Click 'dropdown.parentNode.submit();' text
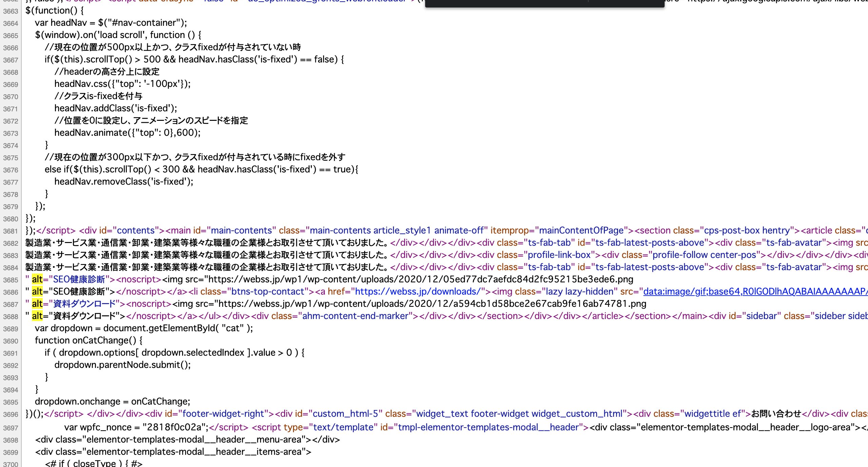868x467 pixels. 123,365
